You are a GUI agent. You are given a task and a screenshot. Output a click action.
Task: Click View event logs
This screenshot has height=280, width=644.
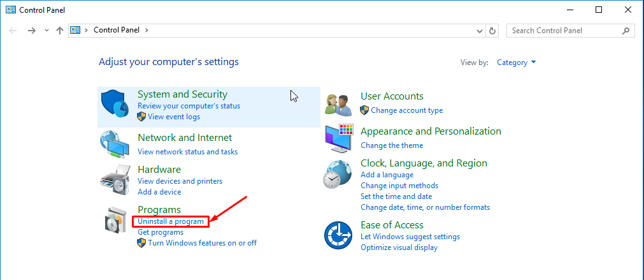coord(174,117)
